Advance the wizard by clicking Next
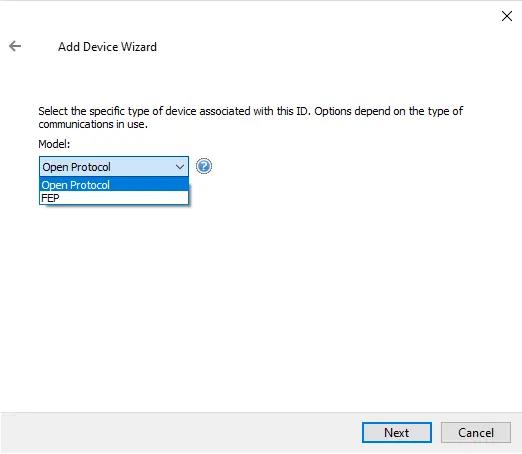Viewport: 522px width, 454px height. pyautogui.click(x=397, y=433)
